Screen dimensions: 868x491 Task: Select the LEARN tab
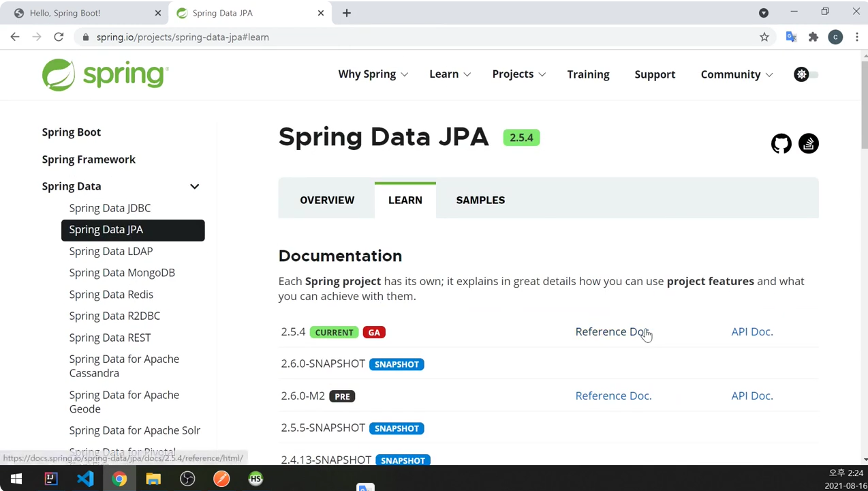405,200
